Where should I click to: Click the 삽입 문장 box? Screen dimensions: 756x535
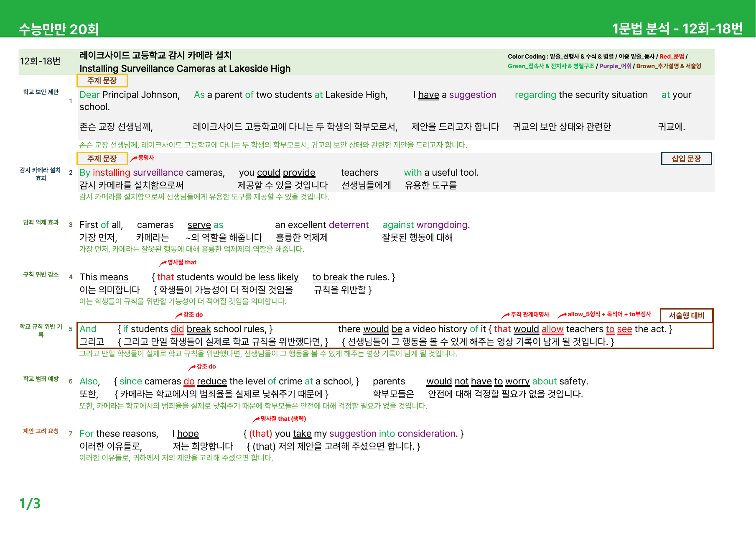pos(686,159)
